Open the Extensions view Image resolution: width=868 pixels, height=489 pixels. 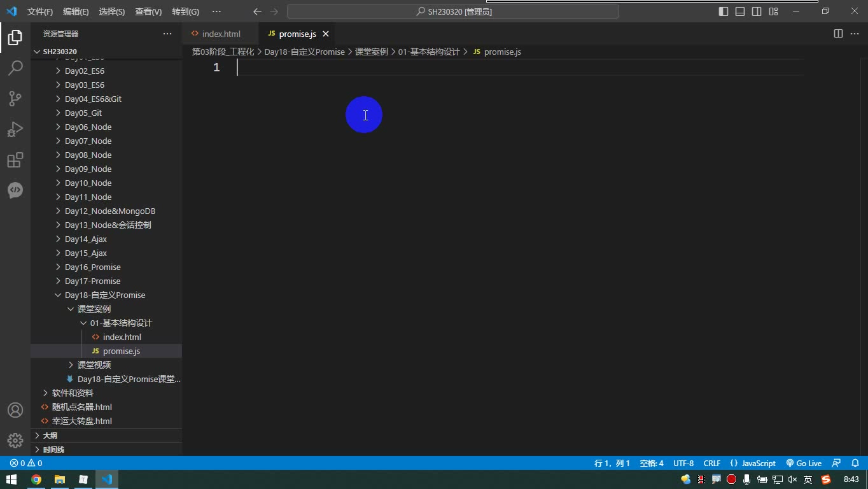point(15,160)
